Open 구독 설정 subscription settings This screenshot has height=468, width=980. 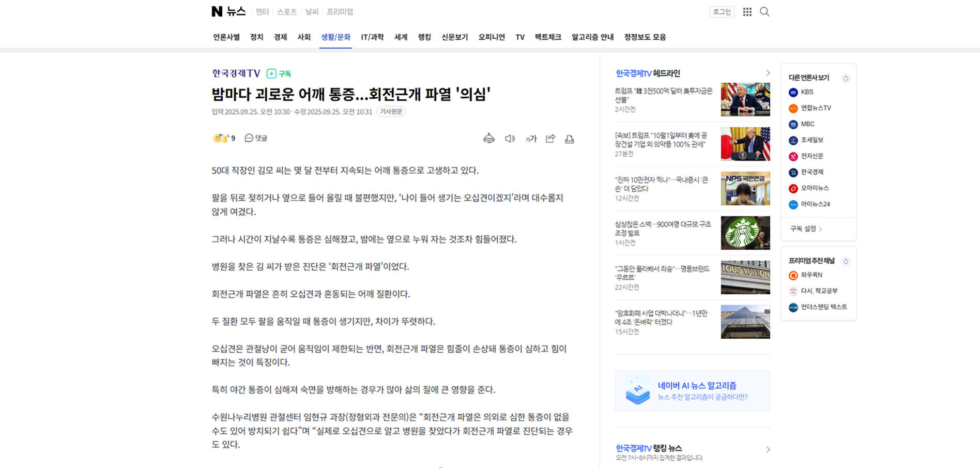(x=806, y=229)
